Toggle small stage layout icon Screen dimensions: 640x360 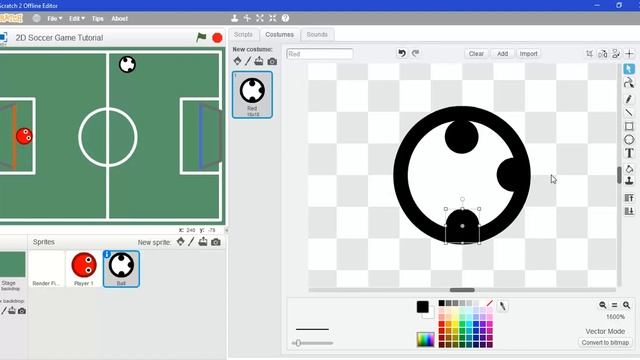(226, 230)
